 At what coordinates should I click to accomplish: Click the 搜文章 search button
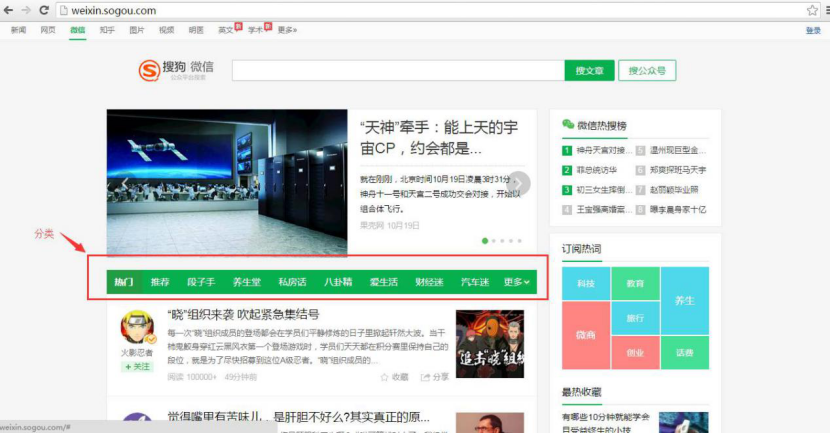pyautogui.click(x=589, y=71)
